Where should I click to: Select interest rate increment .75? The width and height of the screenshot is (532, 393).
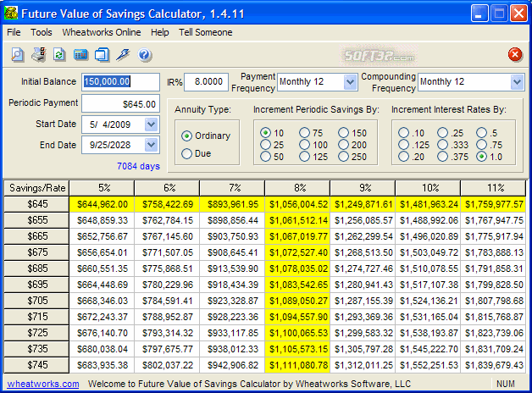point(490,145)
